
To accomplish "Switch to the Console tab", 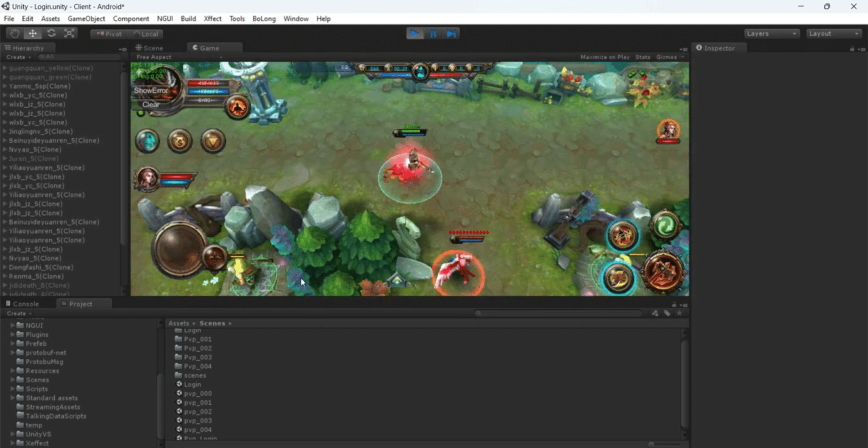I will (22, 304).
